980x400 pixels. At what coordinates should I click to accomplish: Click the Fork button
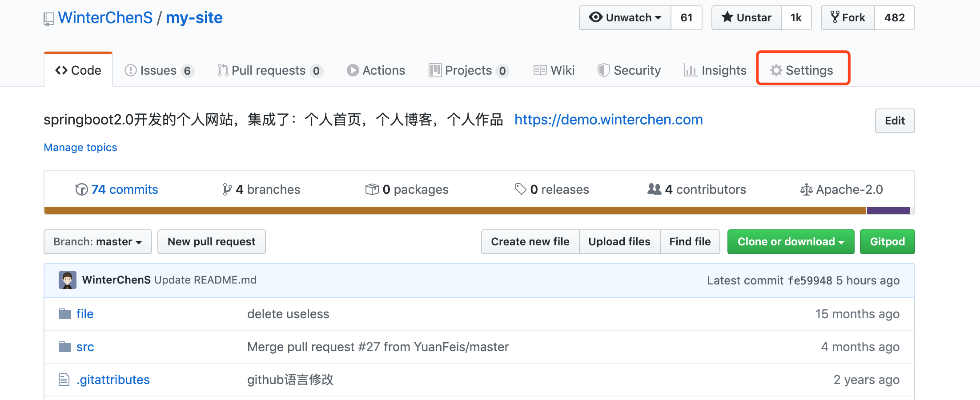pos(848,18)
